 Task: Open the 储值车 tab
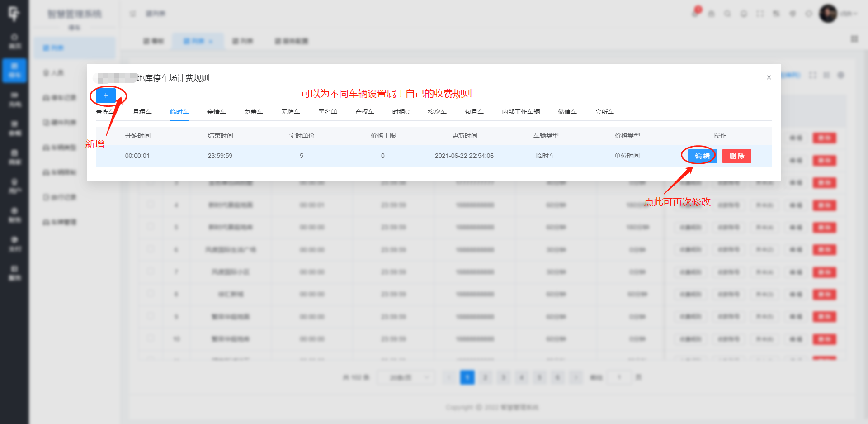coord(567,112)
